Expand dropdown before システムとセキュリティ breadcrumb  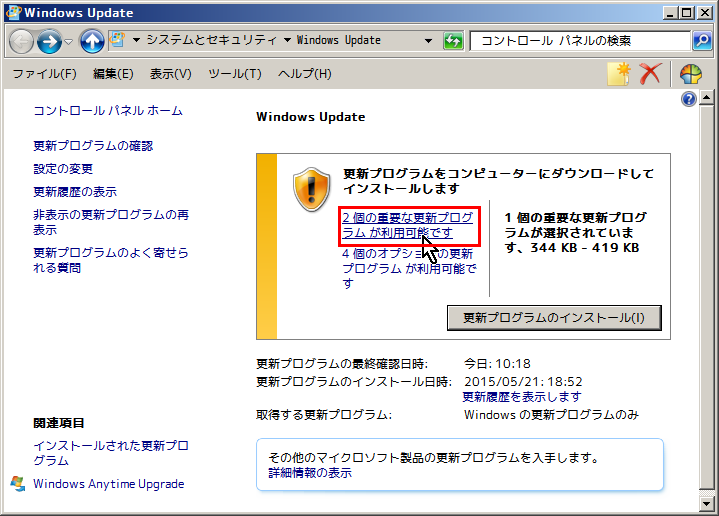click(136, 40)
